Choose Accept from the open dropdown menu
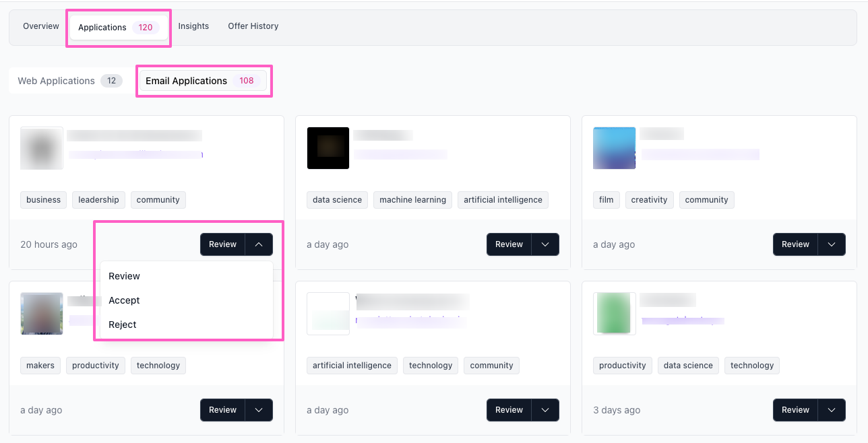This screenshot has height=443, width=868. tap(124, 300)
